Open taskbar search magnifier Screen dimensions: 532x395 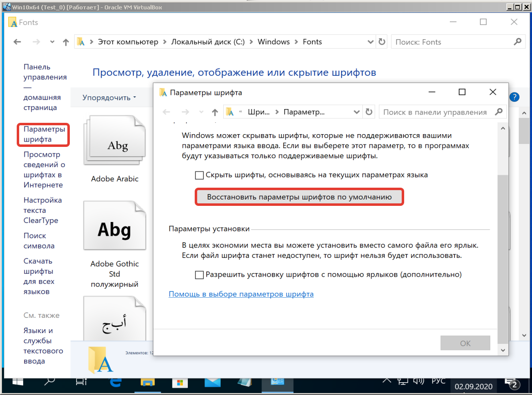tap(49, 382)
